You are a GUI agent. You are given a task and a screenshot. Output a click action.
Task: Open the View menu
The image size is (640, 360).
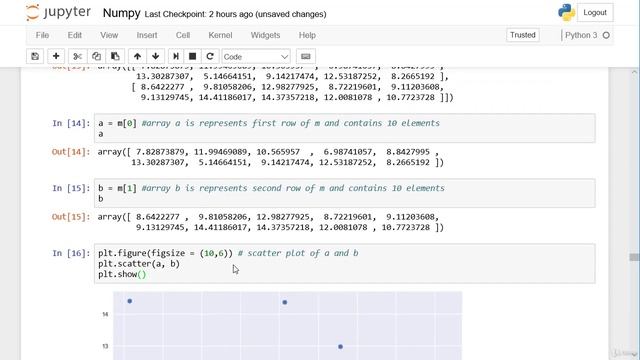[109, 35]
